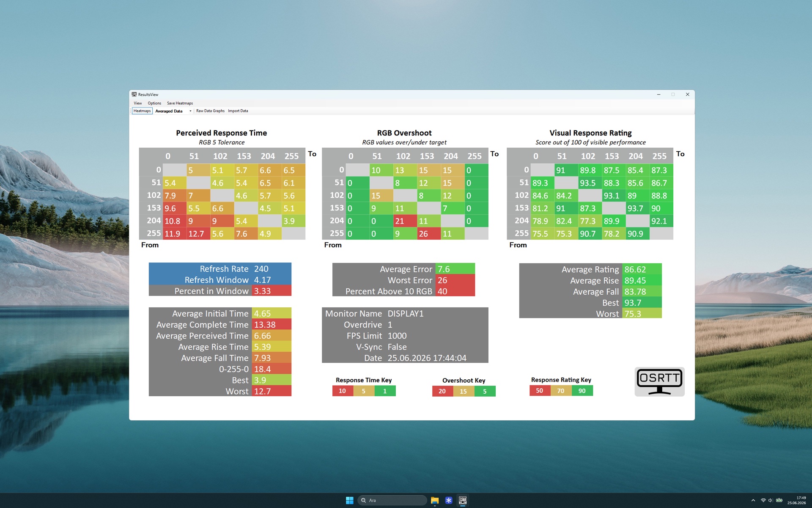This screenshot has width=812, height=508.
Task: Click the Average Error value 7.6
Action: [x=455, y=269]
